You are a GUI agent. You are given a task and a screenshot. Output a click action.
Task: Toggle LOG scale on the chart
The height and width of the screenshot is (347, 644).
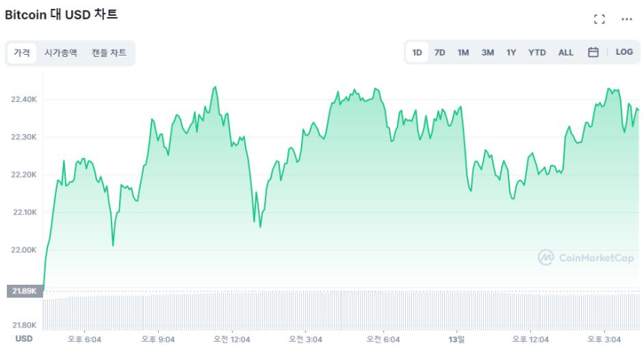point(625,52)
